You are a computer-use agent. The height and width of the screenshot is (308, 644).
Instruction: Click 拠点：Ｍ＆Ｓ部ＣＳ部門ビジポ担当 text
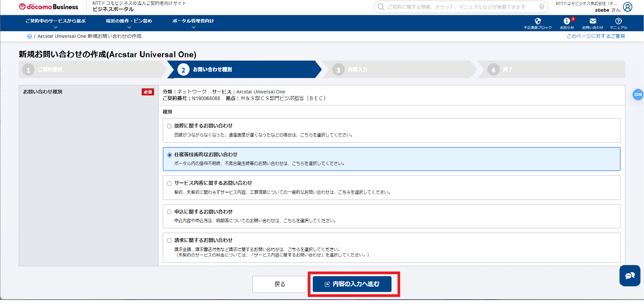pyautogui.click(x=276, y=98)
